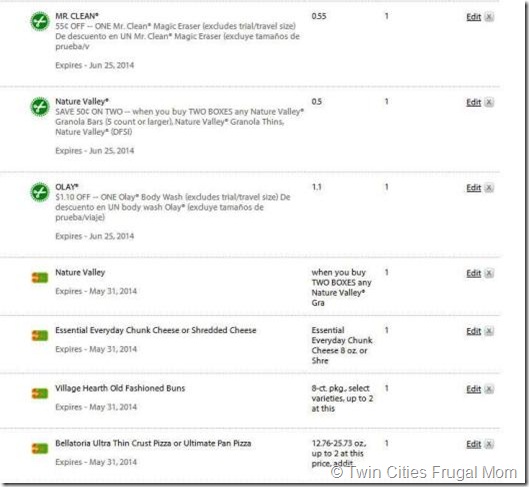529x487 pixels.
Task: Select the Bellatoria Ultra Thin Crust Pizza title
Action: 153,443
